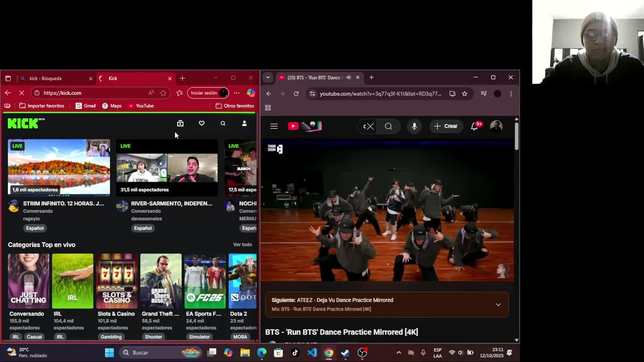This screenshot has height=362, width=644.
Task: Open Chrome three-dot menu
Action: point(511,94)
